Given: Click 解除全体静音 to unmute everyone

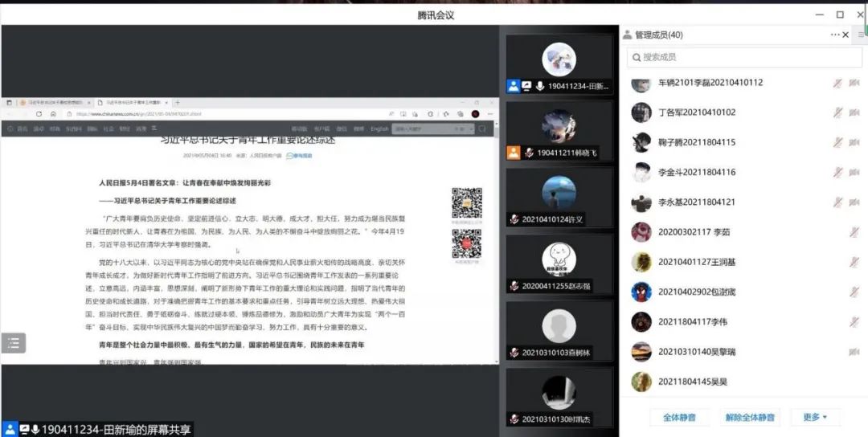Looking at the screenshot, I should 749,417.
